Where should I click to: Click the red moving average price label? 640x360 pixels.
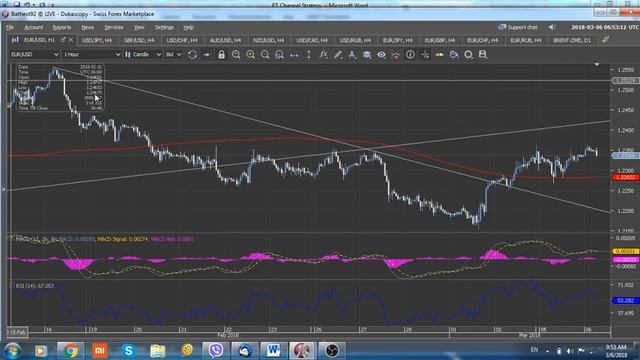pyautogui.click(x=625, y=177)
